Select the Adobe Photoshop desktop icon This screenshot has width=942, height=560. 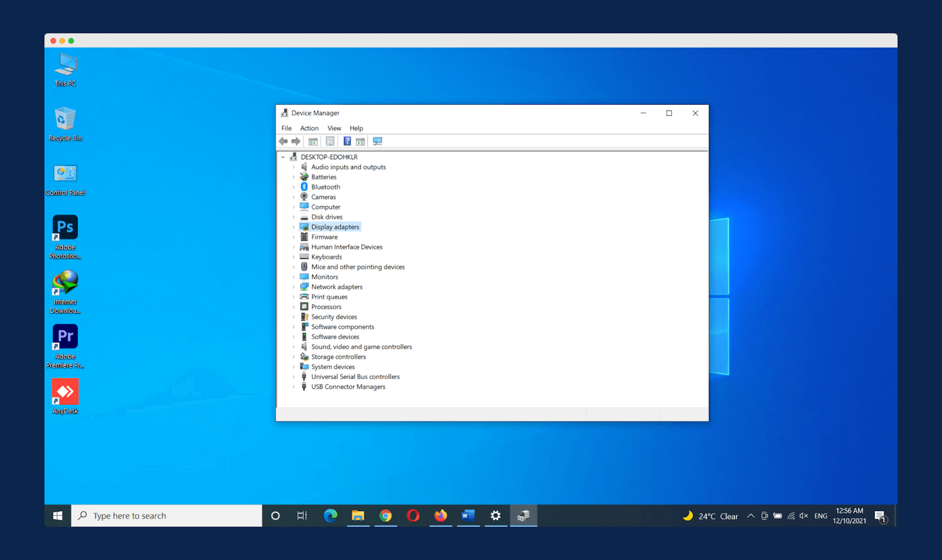65,228
